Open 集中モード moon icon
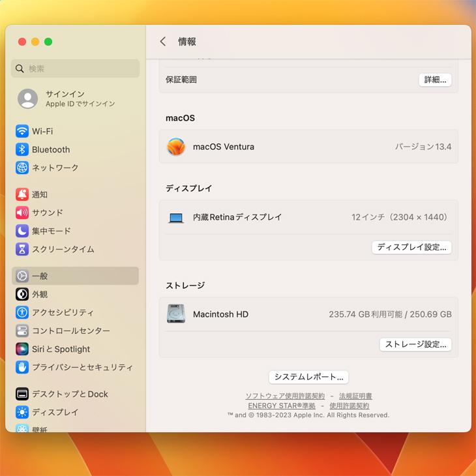 [22, 231]
